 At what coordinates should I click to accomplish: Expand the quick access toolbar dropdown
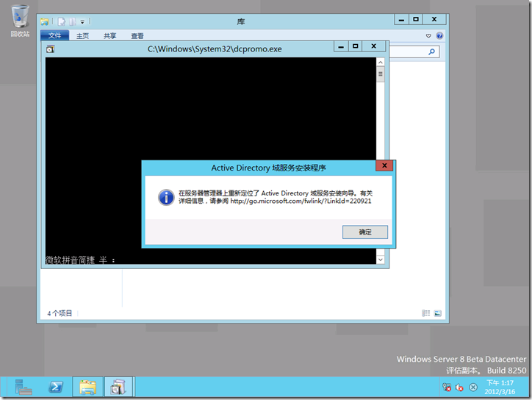coord(82,22)
